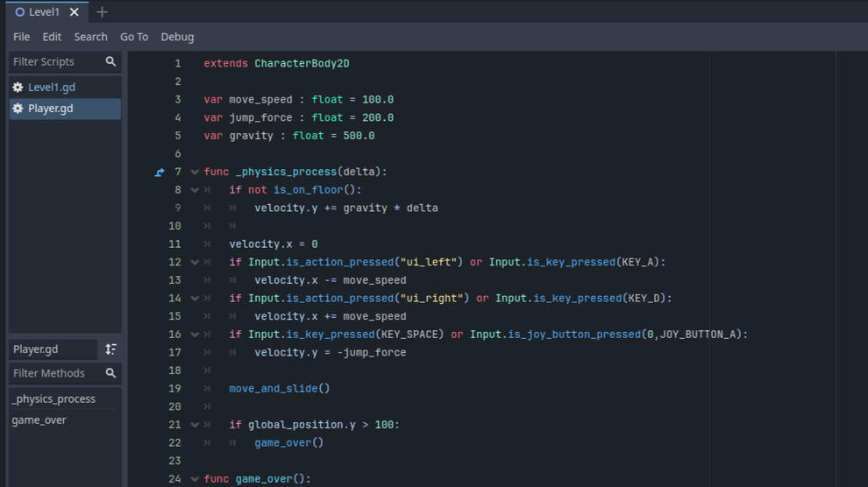
Task: Select _physics_process in the methods list
Action: coord(53,399)
